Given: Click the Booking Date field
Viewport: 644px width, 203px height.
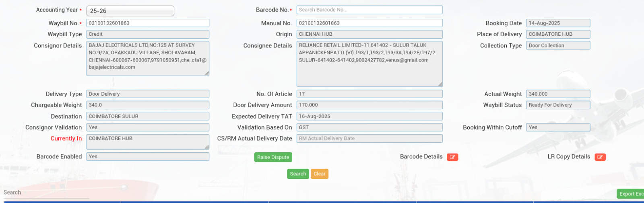Looking at the screenshot, I should [x=557, y=23].
